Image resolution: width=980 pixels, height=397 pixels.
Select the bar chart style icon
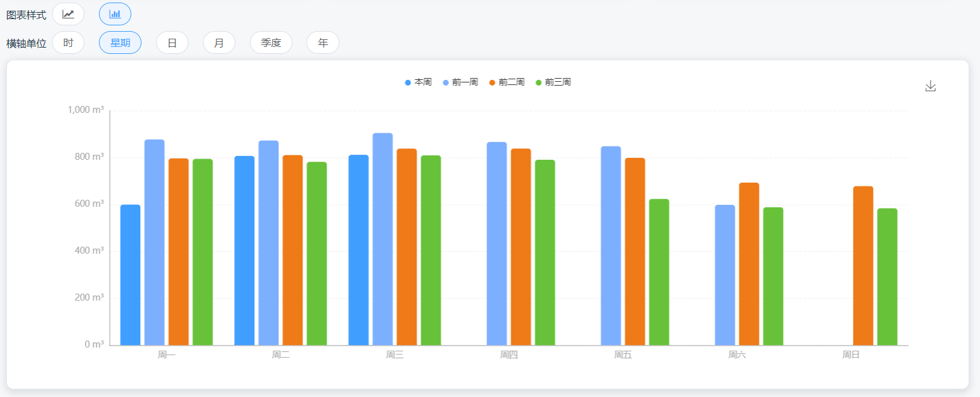[x=115, y=13]
